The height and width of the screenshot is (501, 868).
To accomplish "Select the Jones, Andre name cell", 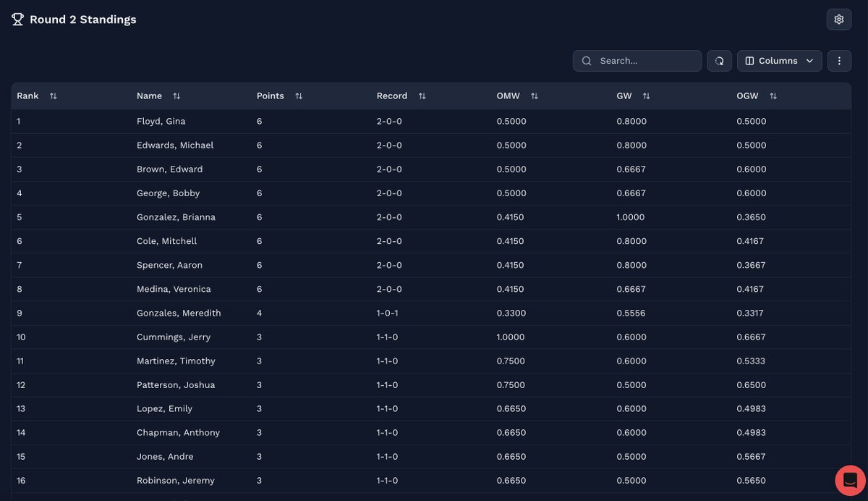I will point(165,456).
